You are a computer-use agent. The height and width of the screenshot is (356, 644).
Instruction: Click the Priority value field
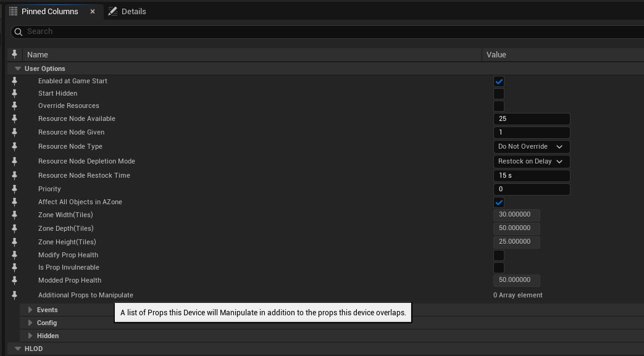(x=532, y=189)
